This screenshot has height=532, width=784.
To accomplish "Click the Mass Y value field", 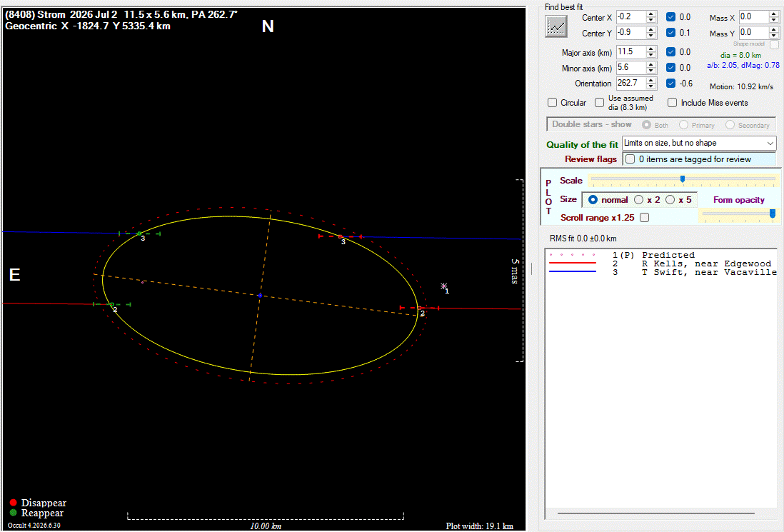I will point(753,33).
